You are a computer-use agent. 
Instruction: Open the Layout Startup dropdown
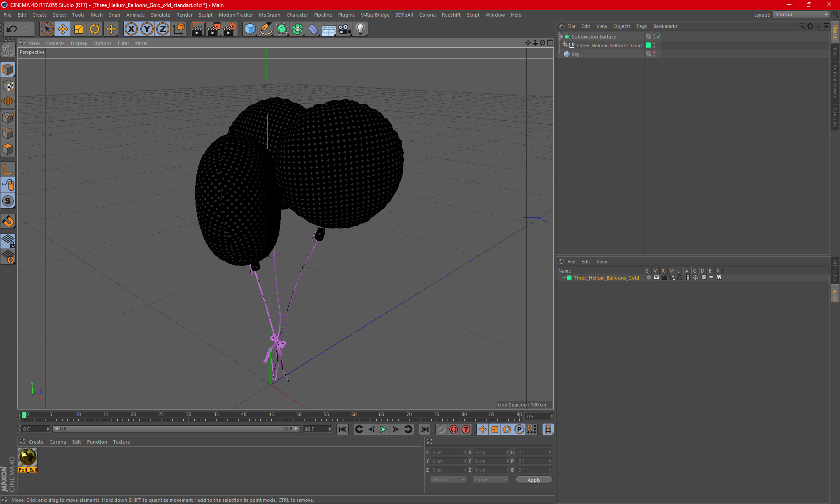(x=801, y=14)
